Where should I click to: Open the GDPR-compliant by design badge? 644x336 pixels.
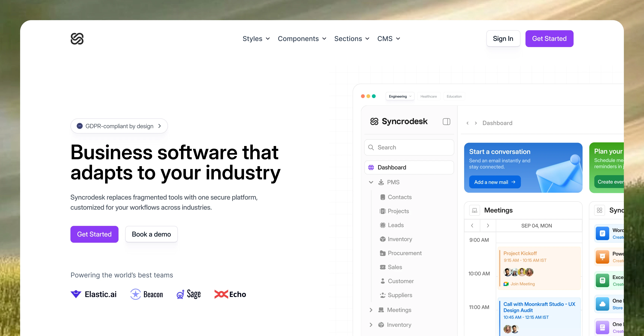[x=119, y=126]
